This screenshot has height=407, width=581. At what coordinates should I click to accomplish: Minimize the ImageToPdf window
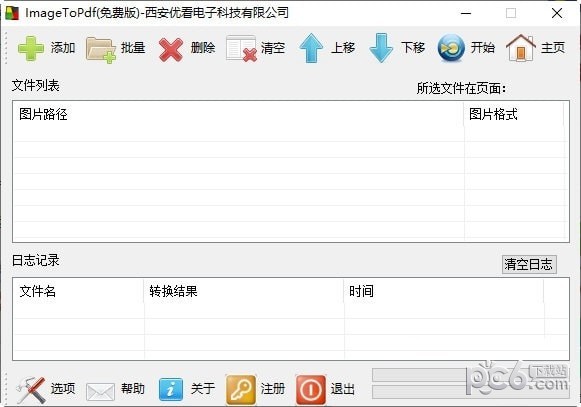click(466, 13)
